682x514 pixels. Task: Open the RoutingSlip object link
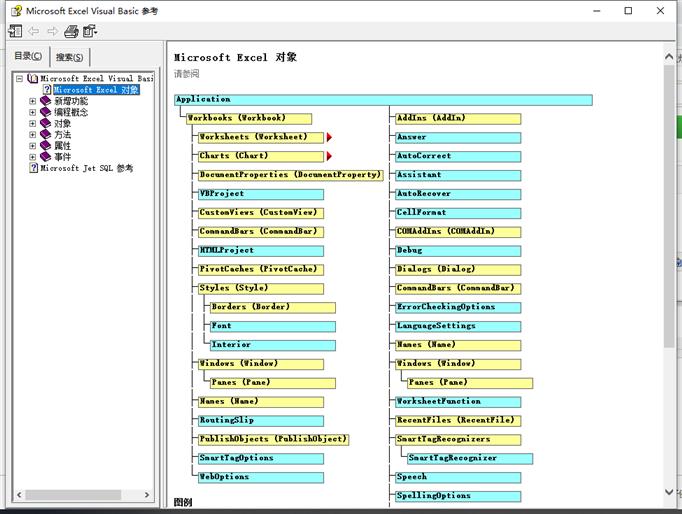(x=261, y=421)
